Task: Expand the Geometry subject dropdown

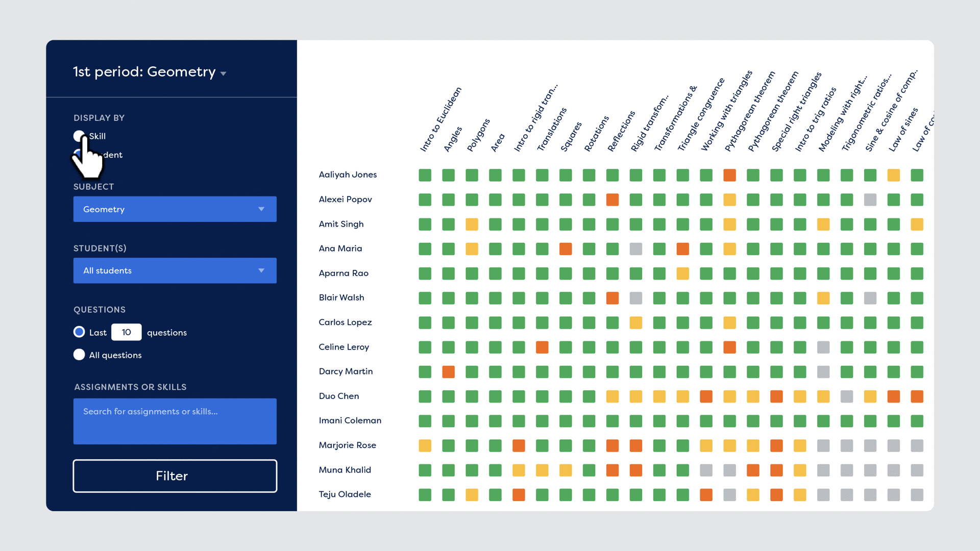Action: (175, 209)
